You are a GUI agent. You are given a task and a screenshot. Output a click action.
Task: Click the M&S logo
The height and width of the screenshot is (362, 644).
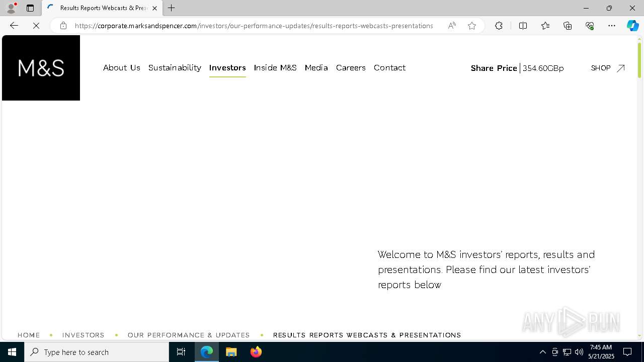(41, 68)
